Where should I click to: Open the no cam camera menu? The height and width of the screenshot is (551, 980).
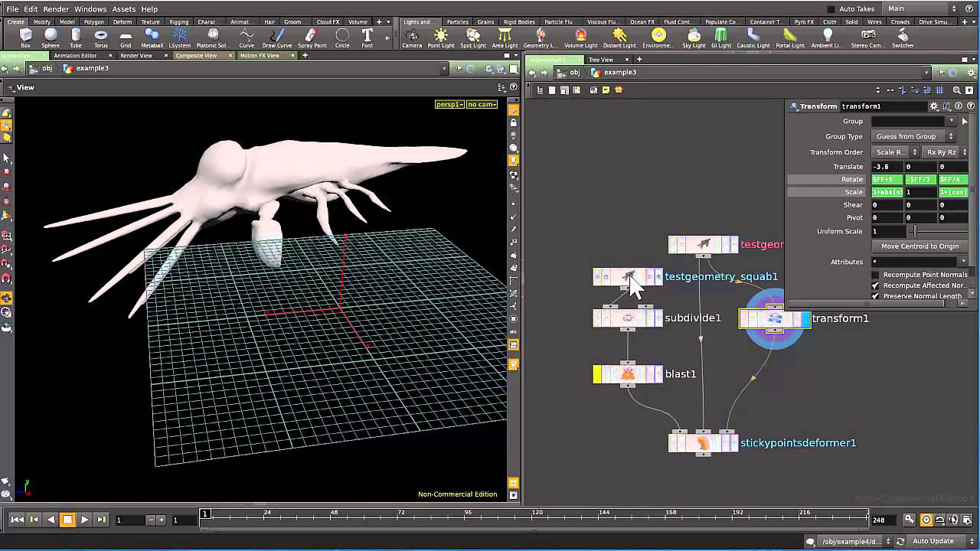[482, 104]
